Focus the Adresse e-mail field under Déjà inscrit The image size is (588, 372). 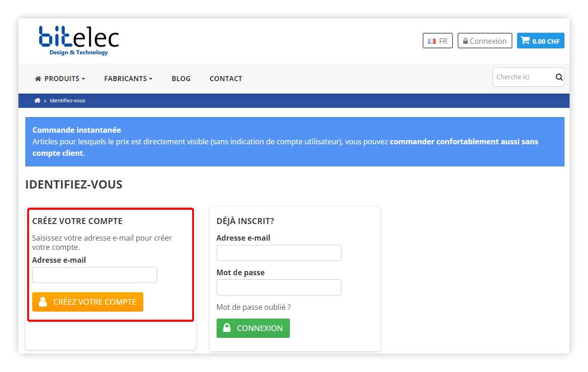click(279, 253)
